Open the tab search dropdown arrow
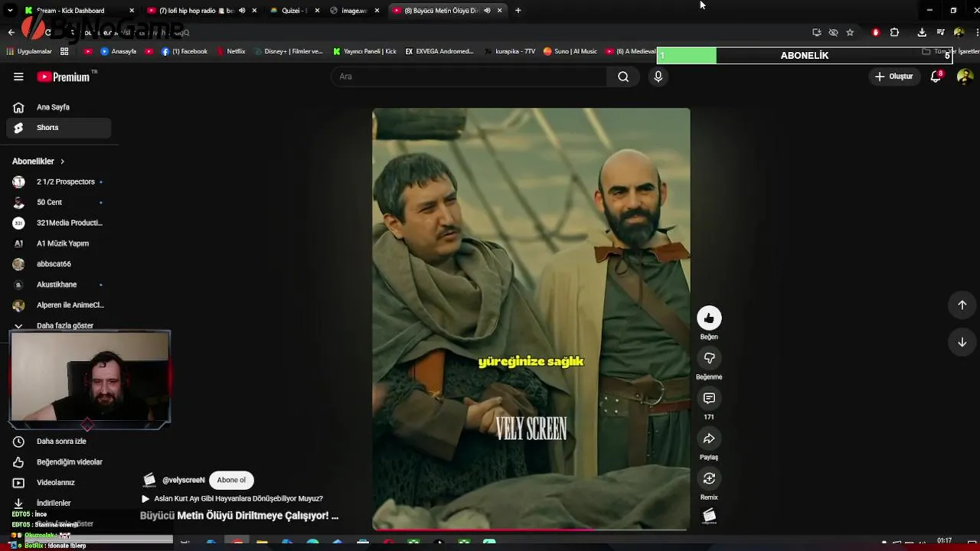Screen dimensions: 980x551 coord(10,11)
